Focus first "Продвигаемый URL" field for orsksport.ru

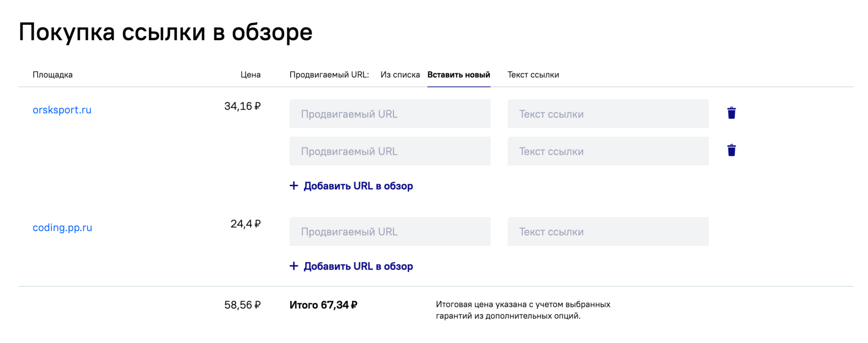(390, 114)
